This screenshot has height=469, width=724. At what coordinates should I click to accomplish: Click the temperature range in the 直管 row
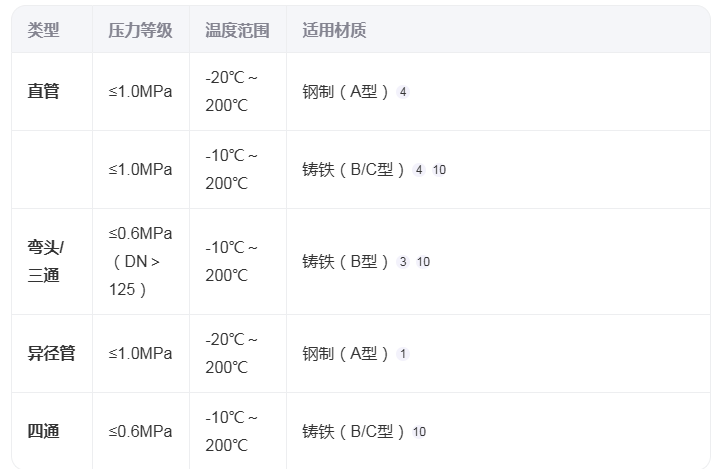point(232,92)
